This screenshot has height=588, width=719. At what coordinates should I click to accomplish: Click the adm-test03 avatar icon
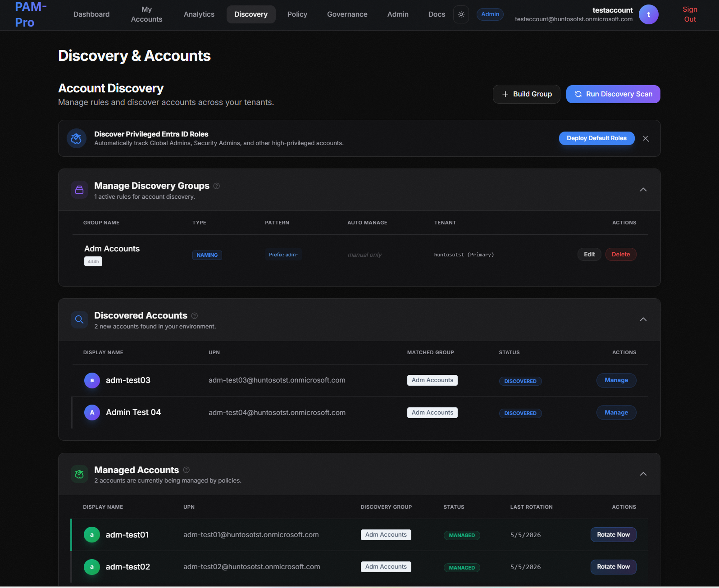click(92, 380)
